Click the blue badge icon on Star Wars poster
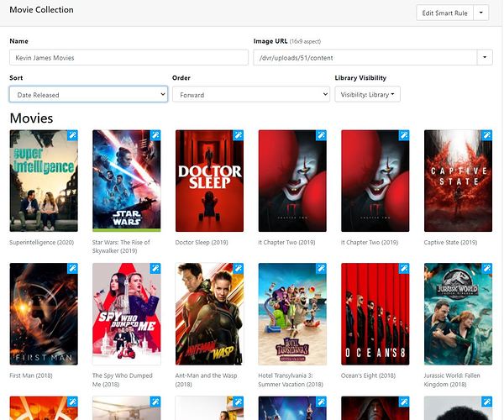The image size is (504, 420). 155,134
